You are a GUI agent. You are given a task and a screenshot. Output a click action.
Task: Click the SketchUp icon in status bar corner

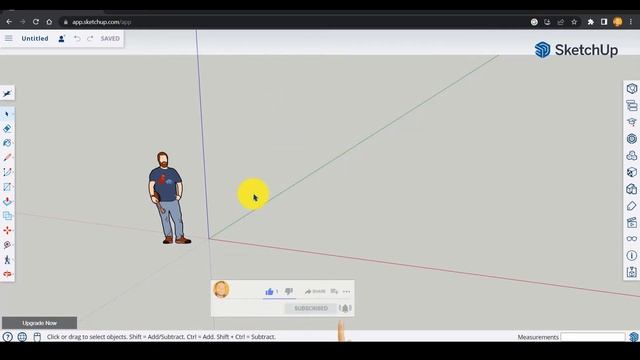click(x=633, y=337)
